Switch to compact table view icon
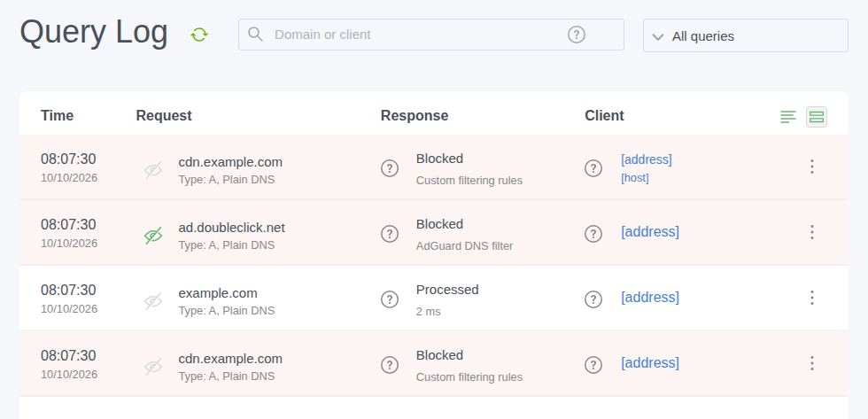The width and height of the screenshot is (868, 419). coord(787,117)
